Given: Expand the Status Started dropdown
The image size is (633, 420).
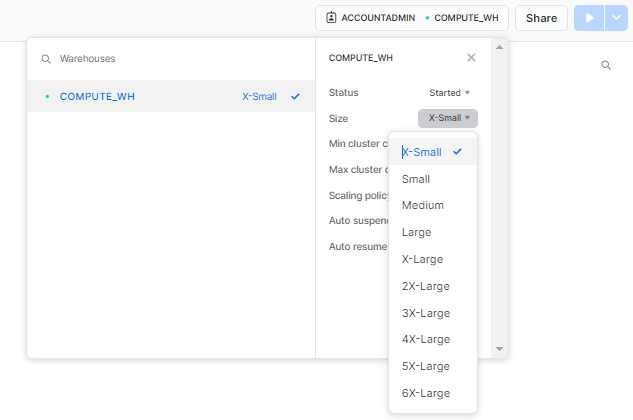Looking at the screenshot, I should [x=449, y=93].
